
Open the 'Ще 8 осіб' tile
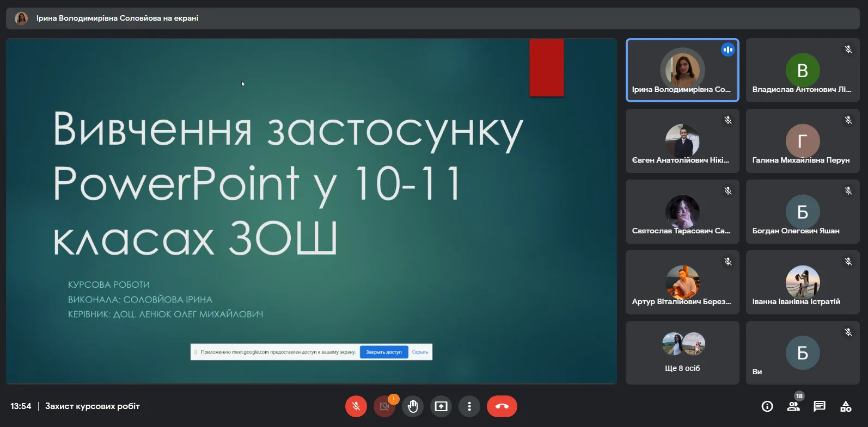(x=682, y=353)
